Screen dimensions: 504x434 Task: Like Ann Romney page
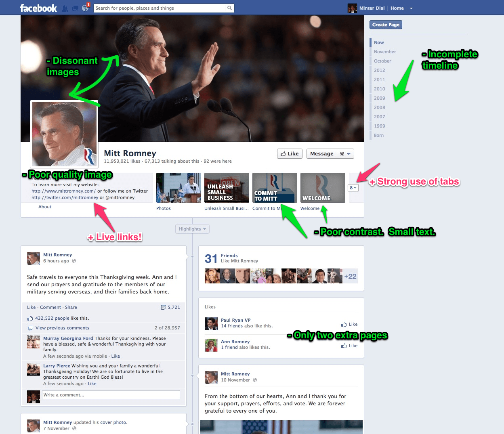point(349,346)
